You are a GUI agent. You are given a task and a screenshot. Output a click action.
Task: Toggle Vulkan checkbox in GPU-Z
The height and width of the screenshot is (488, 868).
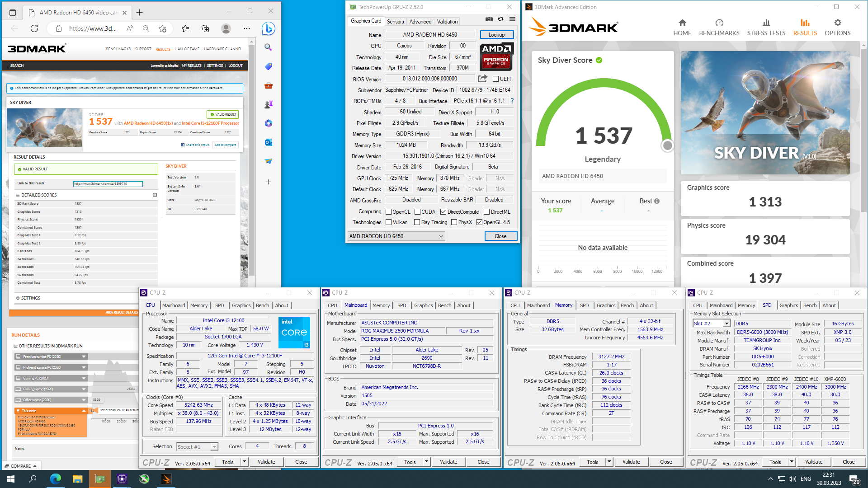pos(388,222)
